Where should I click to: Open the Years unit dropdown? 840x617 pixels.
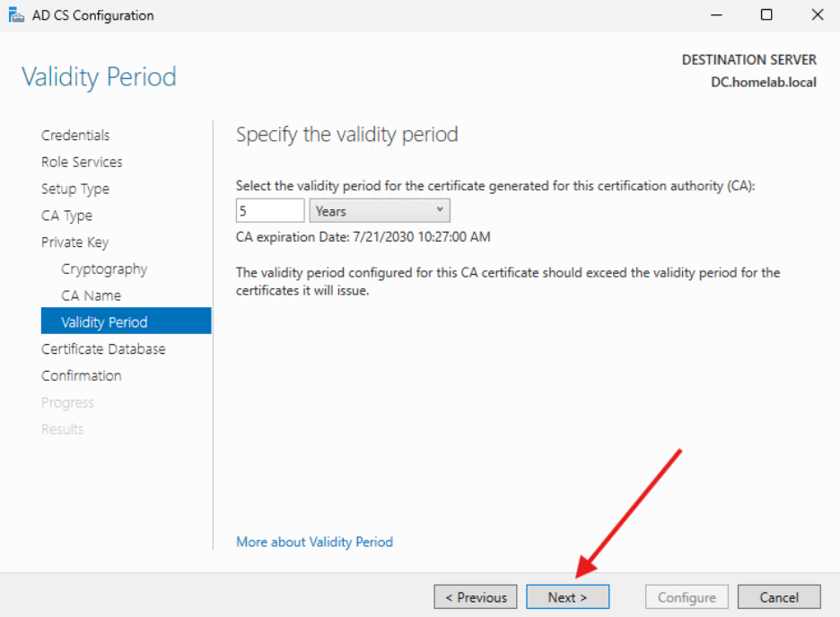coord(439,209)
